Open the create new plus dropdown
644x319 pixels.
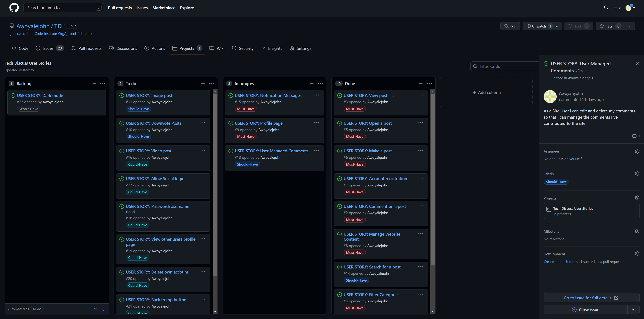coord(617,8)
